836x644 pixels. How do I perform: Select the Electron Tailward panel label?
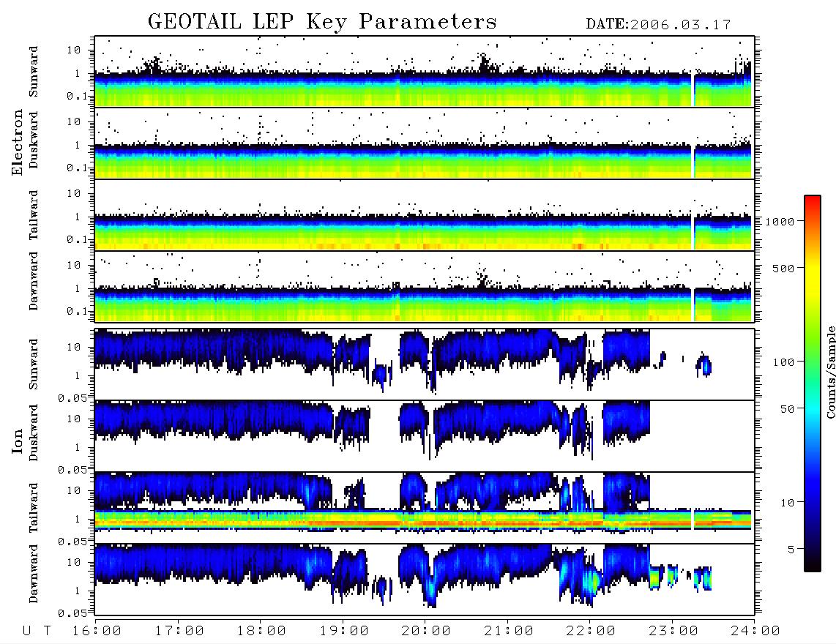coord(34,215)
